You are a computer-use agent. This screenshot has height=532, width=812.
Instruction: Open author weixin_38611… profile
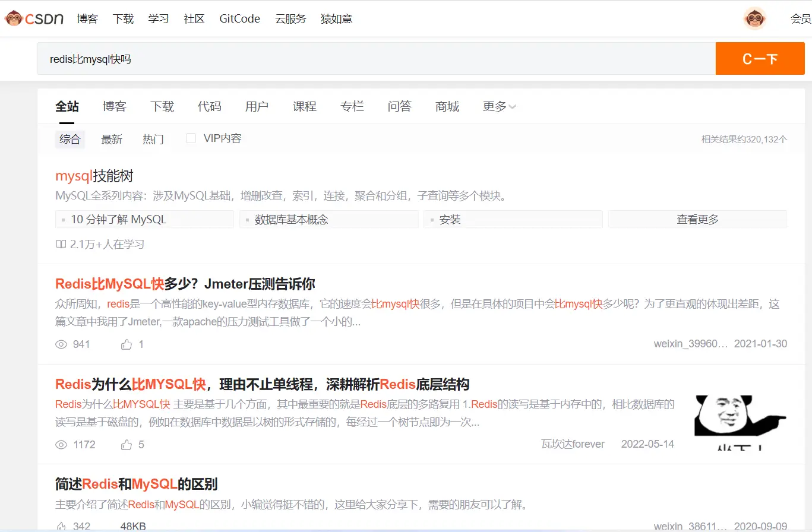tap(690, 526)
